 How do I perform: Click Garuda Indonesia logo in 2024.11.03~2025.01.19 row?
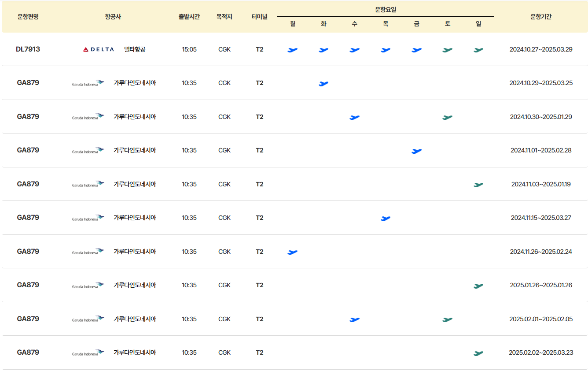tap(88, 184)
